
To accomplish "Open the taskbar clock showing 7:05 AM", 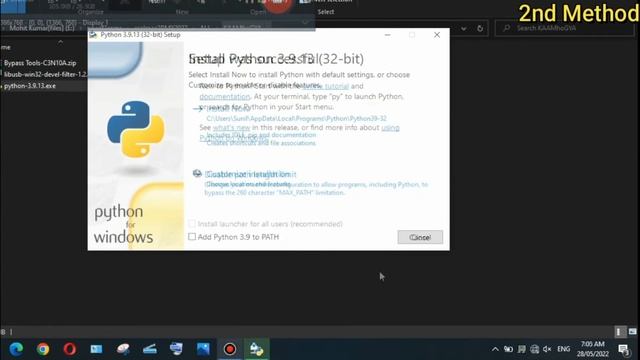I will (x=593, y=349).
